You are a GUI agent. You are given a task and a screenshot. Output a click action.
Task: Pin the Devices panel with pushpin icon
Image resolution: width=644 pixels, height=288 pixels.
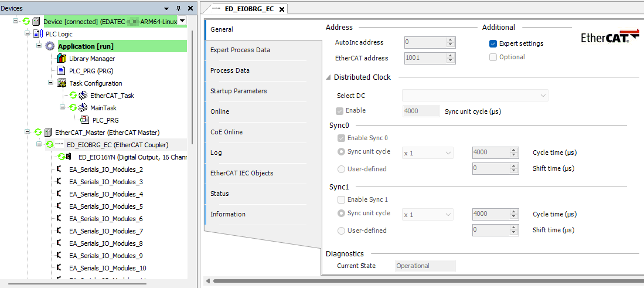click(x=179, y=8)
